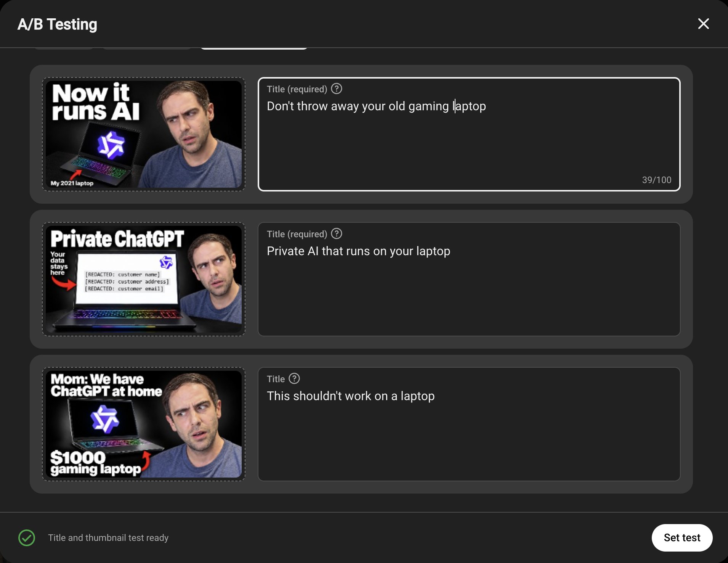Click the green checkmark status icon

click(27, 538)
